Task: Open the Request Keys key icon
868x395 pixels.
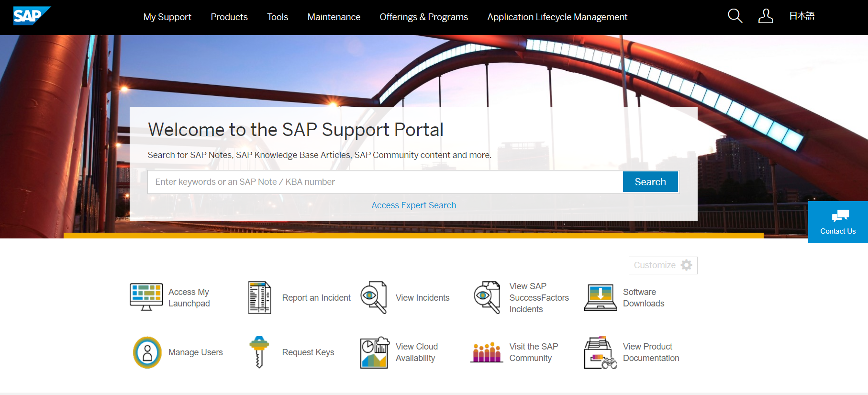Action: (259, 352)
